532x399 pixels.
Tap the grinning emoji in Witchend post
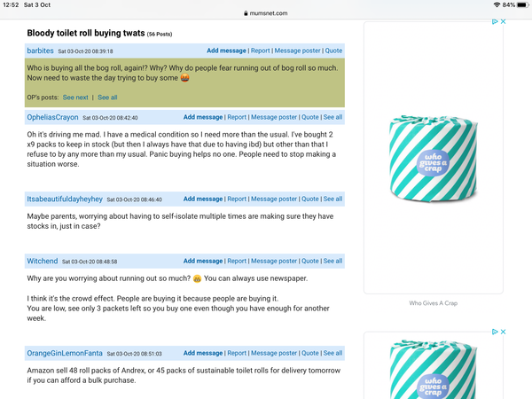coord(197,278)
